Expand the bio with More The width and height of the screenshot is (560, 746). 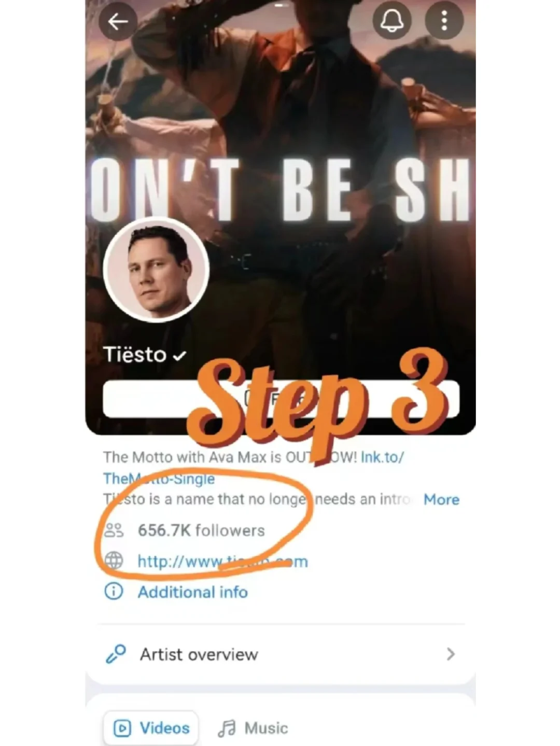tap(441, 500)
